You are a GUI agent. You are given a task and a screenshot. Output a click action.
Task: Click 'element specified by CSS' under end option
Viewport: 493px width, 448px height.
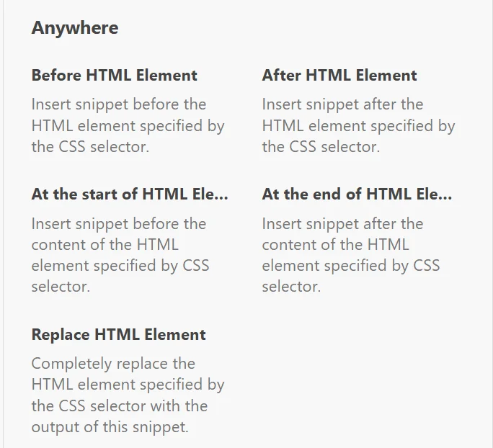coord(351,266)
